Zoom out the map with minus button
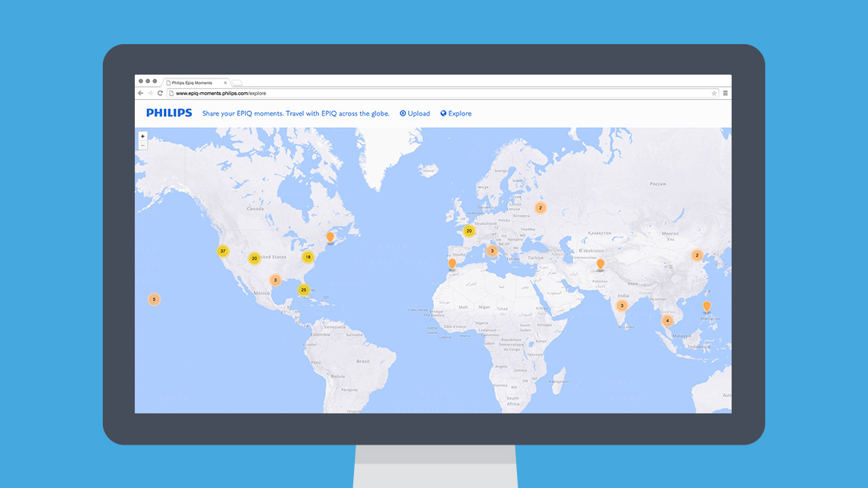This screenshot has height=488, width=868. tap(143, 145)
